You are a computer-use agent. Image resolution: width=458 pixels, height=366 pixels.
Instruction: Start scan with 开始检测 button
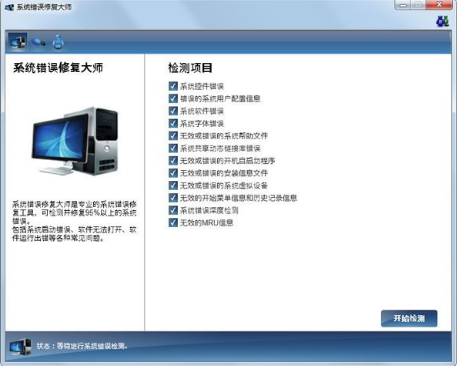(409, 318)
